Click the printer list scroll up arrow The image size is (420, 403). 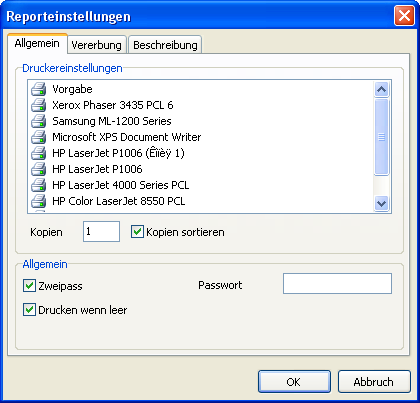tap(381, 89)
